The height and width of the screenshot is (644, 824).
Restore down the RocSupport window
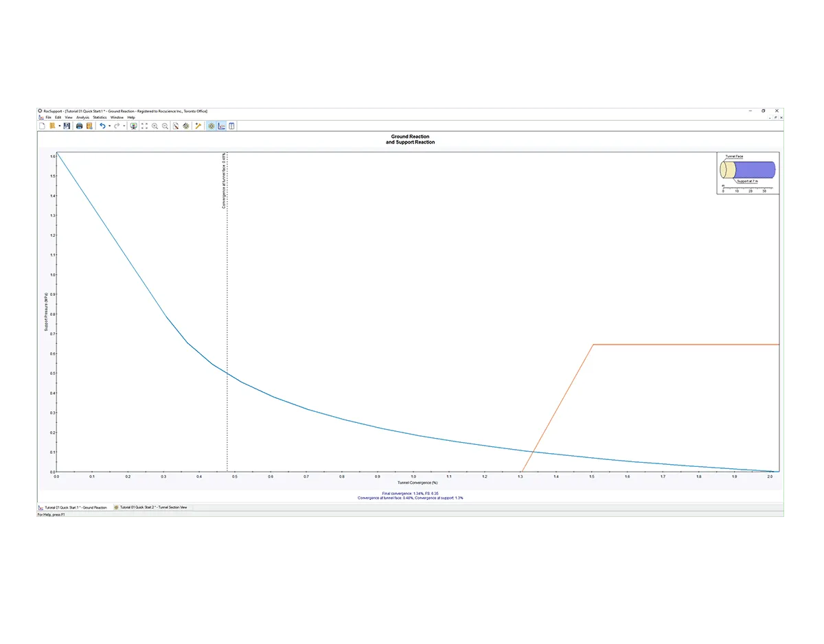763,111
